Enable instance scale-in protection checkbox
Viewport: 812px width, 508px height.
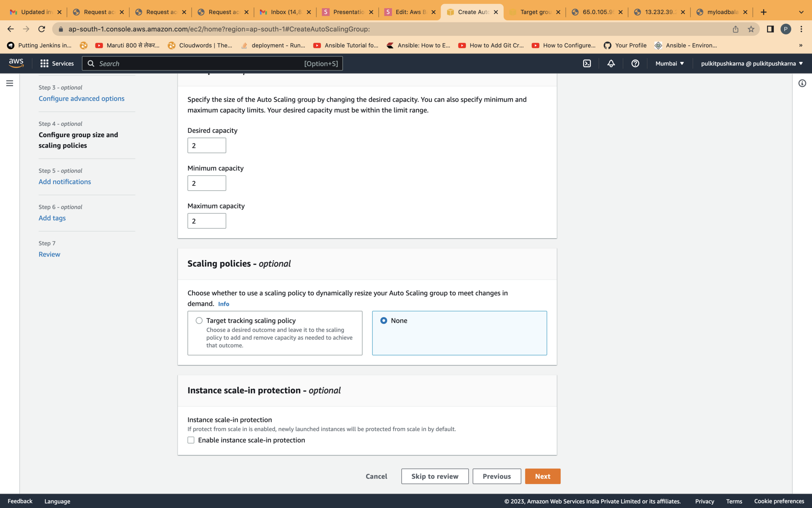coord(191,440)
